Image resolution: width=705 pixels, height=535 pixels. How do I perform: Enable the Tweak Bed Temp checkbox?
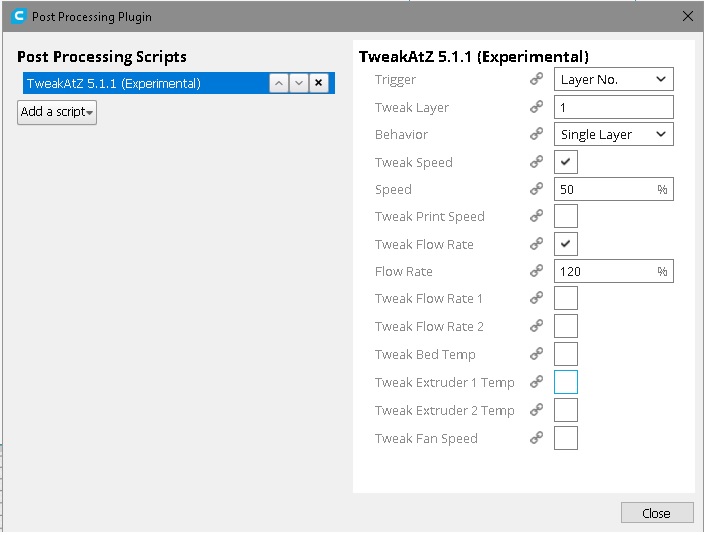coord(566,354)
